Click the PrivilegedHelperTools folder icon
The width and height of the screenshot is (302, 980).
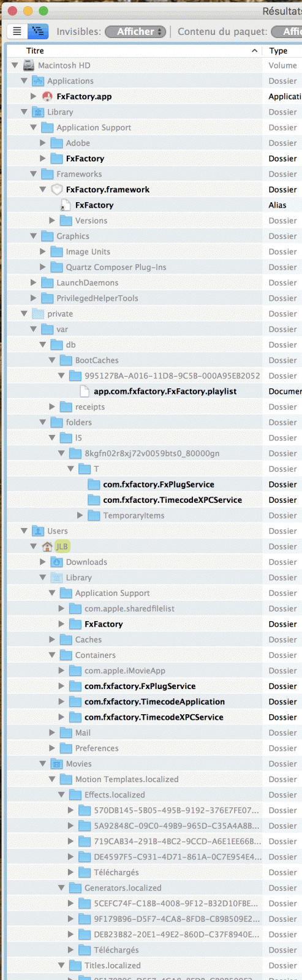(47, 298)
